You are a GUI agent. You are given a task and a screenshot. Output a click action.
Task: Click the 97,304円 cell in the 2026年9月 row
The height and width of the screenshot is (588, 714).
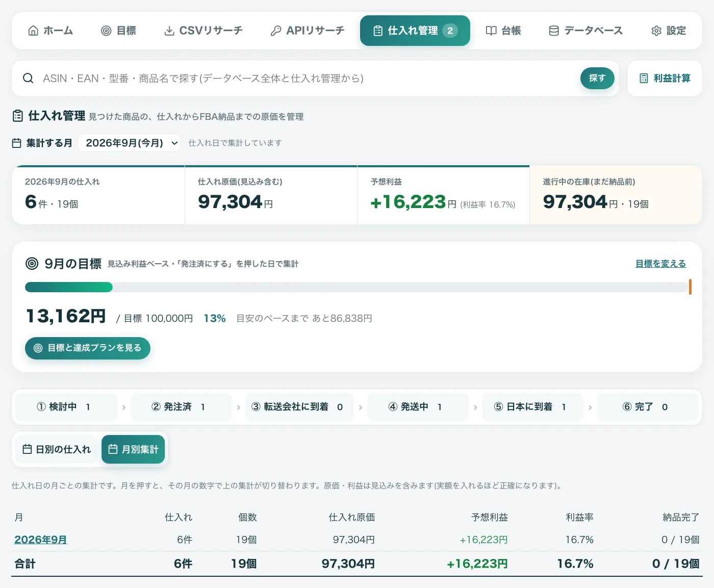click(x=354, y=540)
